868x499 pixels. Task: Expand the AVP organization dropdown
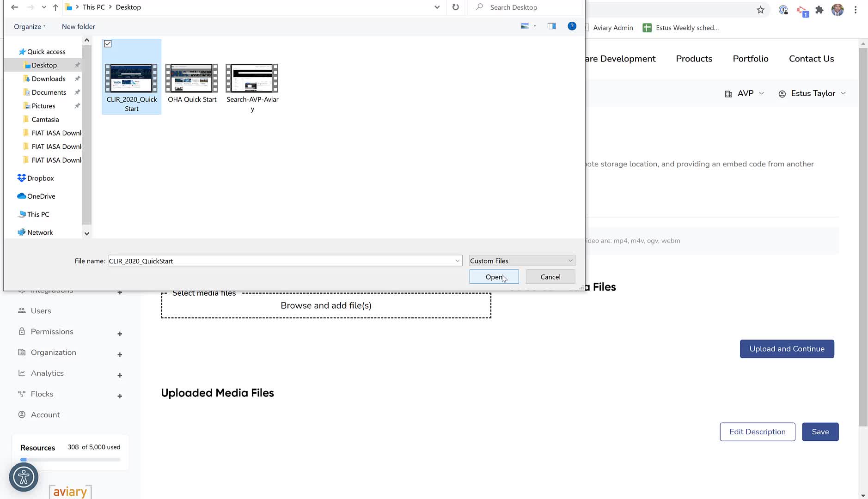click(744, 93)
